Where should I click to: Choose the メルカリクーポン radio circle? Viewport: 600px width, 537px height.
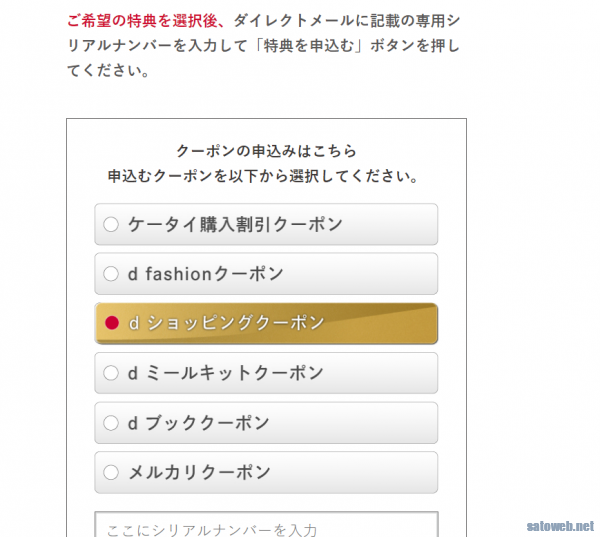(111, 472)
